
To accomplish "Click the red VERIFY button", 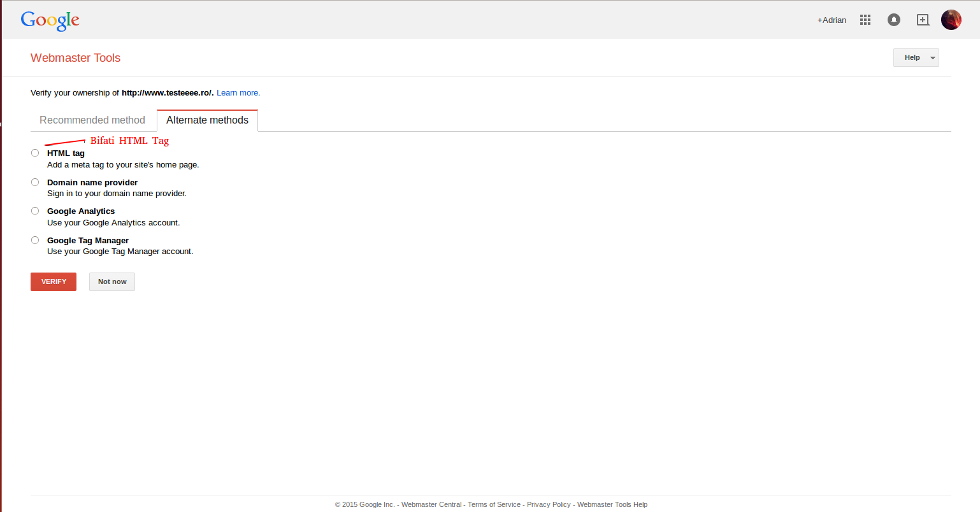I will (x=54, y=281).
